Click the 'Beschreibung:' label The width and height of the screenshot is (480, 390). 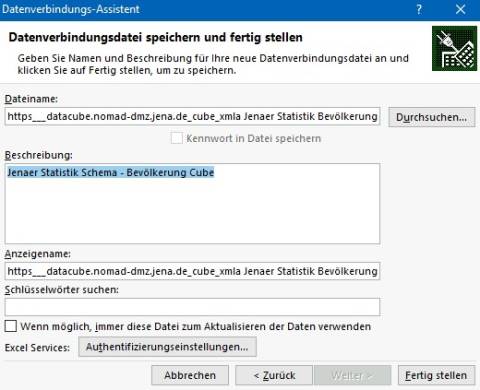point(39,155)
